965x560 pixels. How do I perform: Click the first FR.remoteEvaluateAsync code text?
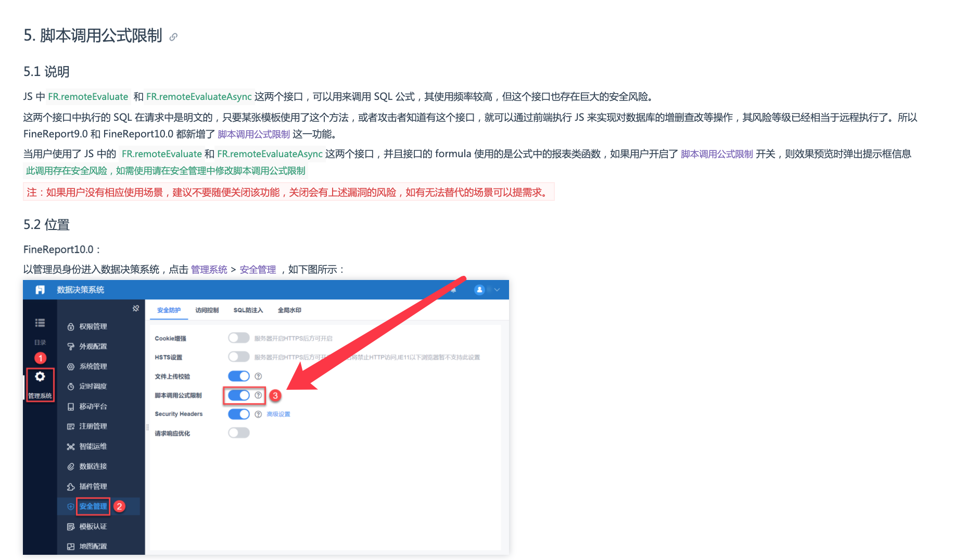[199, 97]
